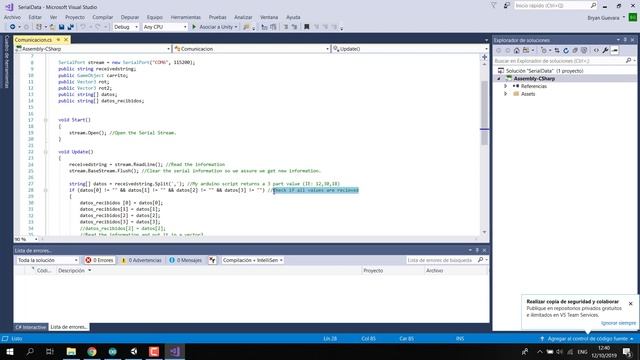
Task: Open the 90 % zoom level selector
Action: coord(27,239)
